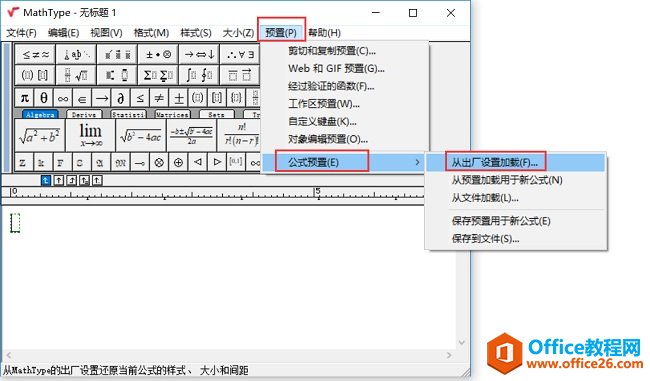Open the relational symbols palette (≤≠≈)
Viewport: 650px width, 381px height.
click(x=35, y=55)
